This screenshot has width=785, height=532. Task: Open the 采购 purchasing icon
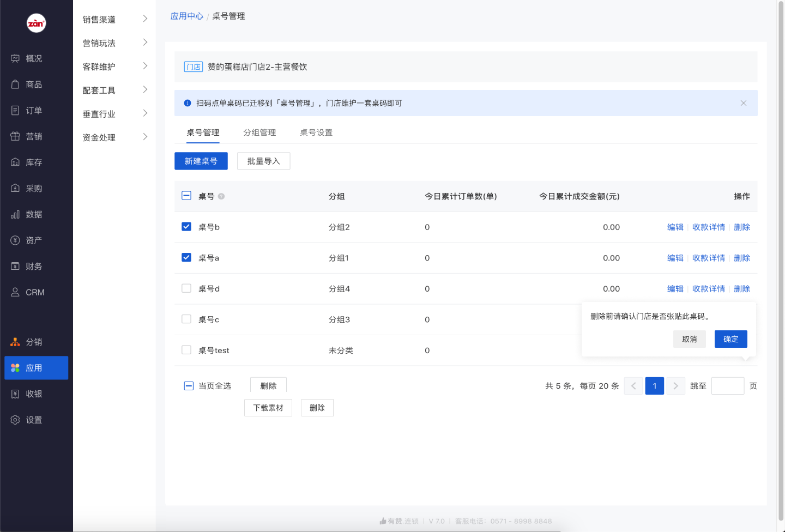point(15,188)
